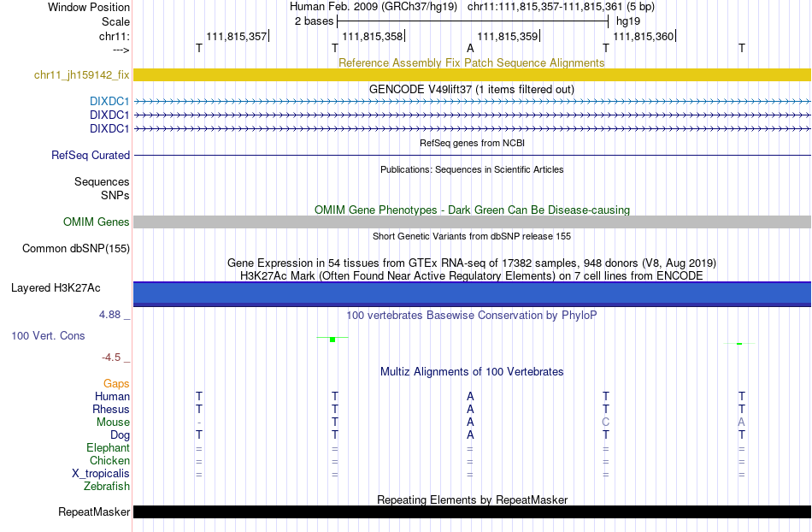Image resolution: width=812 pixels, height=532 pixels.
Task: Select the RefSeq Curated track label
Action: click(91, 156)
